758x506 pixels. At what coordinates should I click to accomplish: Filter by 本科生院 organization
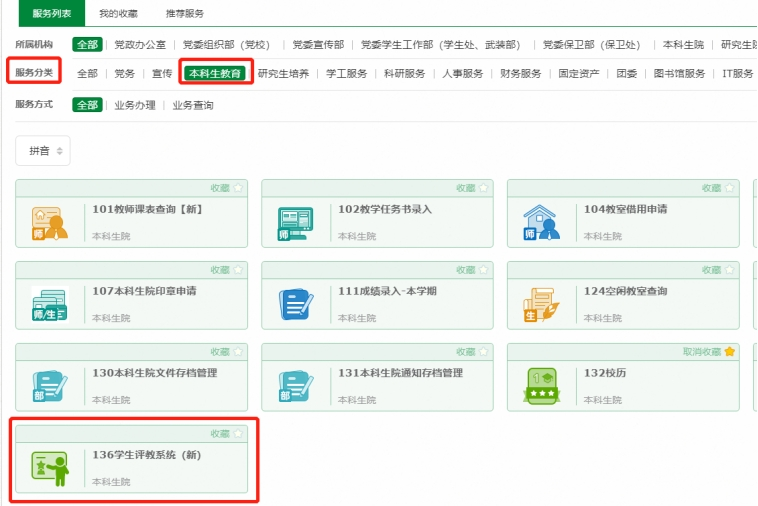(x=684, y=45)
